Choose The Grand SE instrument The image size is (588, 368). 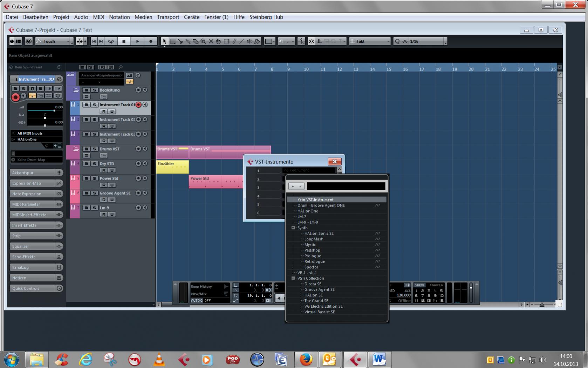[316, 301]
